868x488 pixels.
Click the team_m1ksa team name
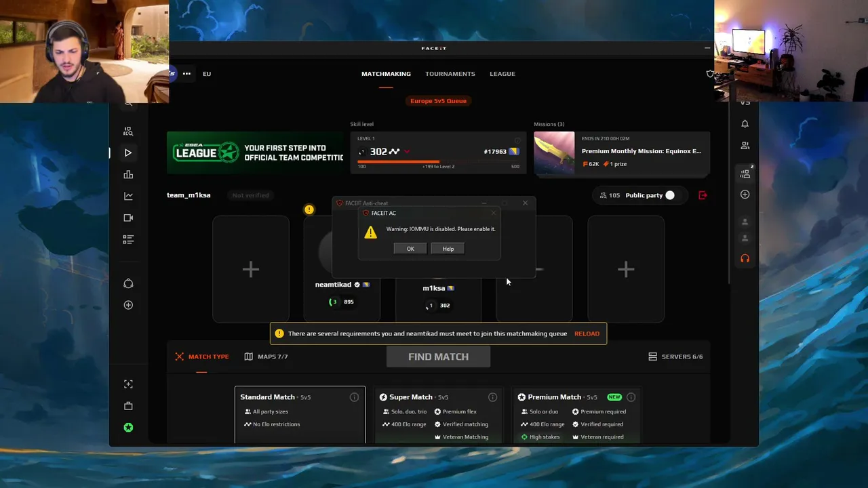pyautogui.click(x=189, y=195)
